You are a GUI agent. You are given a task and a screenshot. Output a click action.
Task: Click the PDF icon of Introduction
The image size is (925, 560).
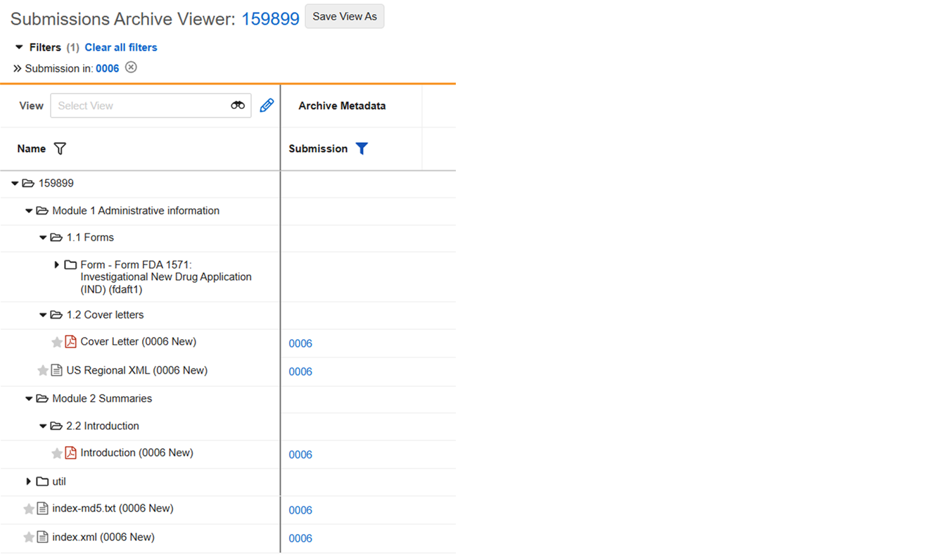click(x=70, y=453)
